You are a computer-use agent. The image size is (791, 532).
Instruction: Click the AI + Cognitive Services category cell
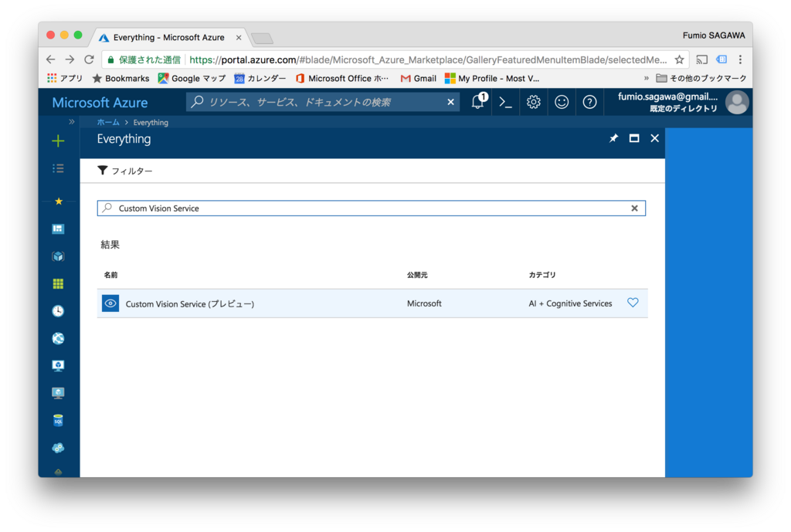pos(571,303)
